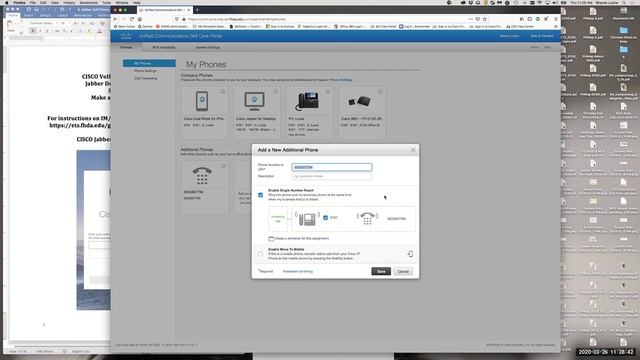This screenshot has height=360, width=640.
Task: Open Phone Settings in left sidebar
Action: (x=145, y=71)
